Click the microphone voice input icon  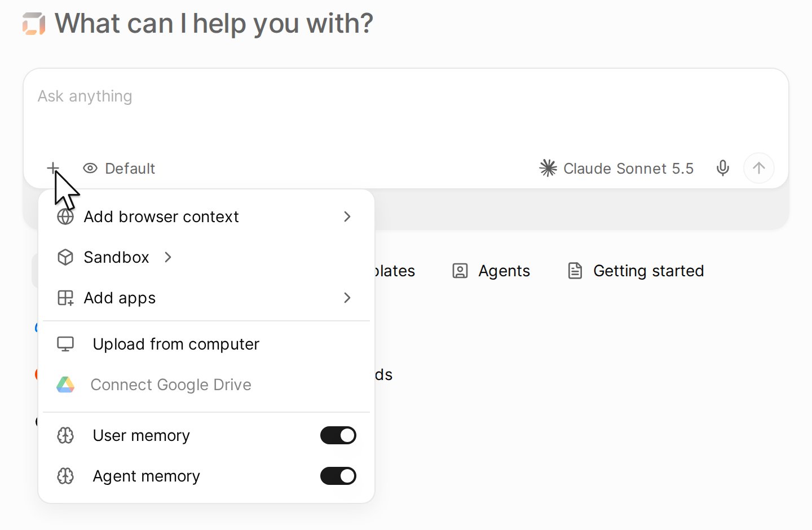pos(722,168)
